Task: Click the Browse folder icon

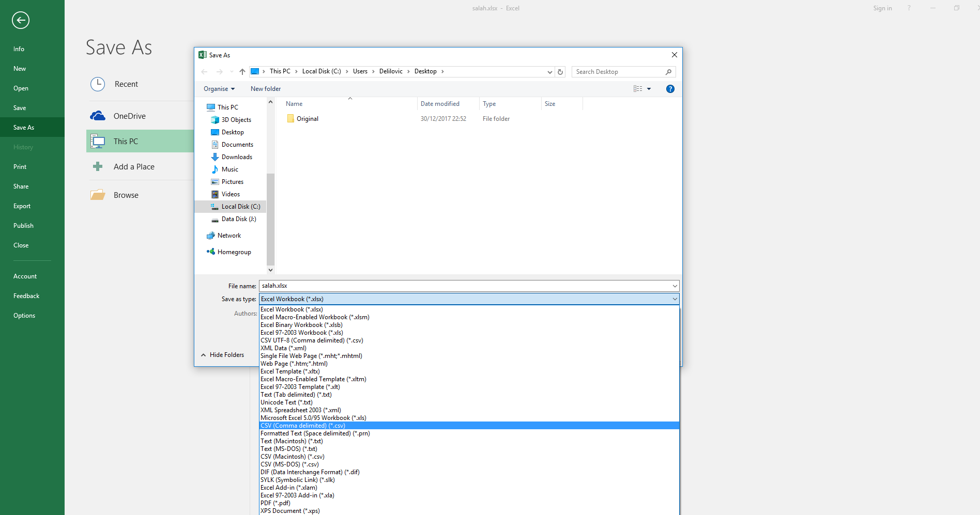Action: (x=98, y=195)
